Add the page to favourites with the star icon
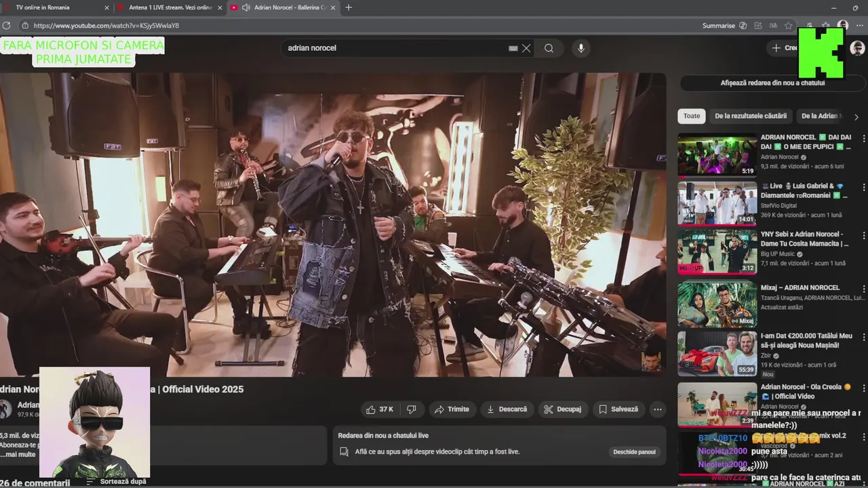This screenshot has height=488, width=868. 788,26
